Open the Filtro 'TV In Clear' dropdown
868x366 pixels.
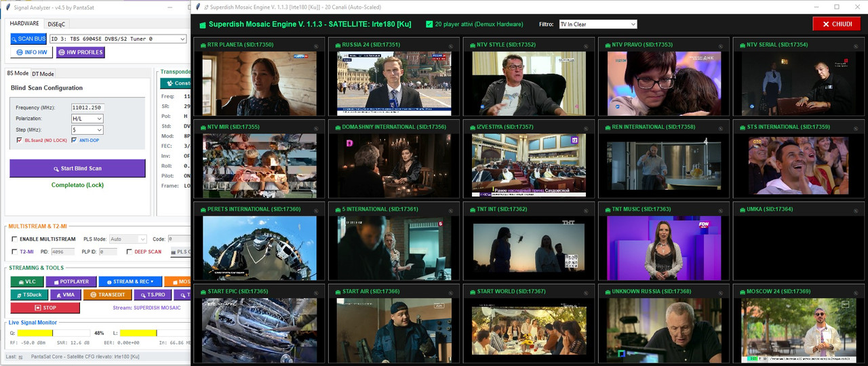click(x=598, y=24)
